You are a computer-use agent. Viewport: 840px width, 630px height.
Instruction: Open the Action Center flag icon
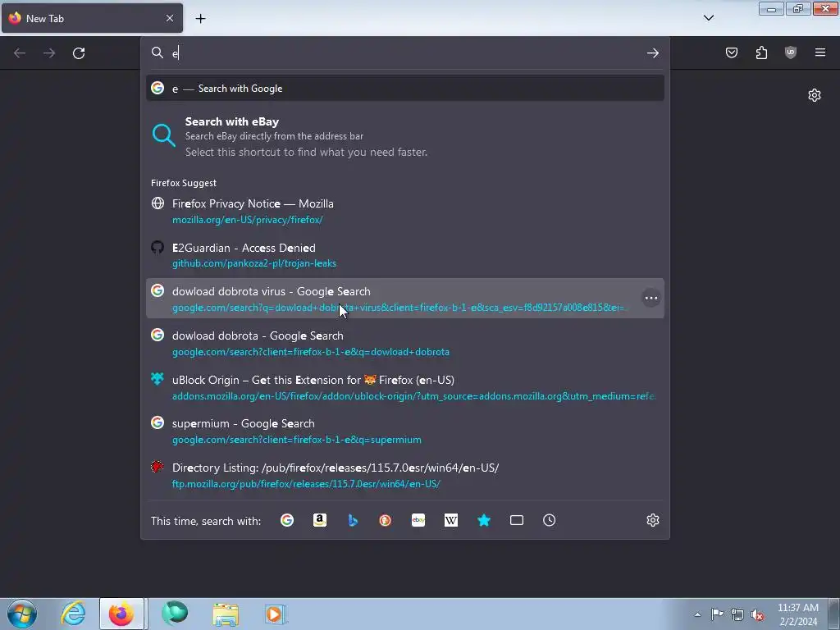click(x=717, y=614)
